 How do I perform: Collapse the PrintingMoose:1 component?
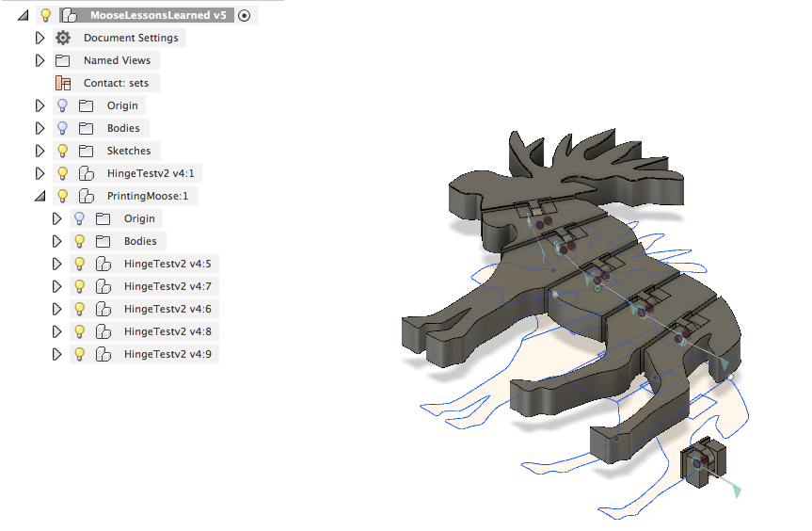coord(40,197)
